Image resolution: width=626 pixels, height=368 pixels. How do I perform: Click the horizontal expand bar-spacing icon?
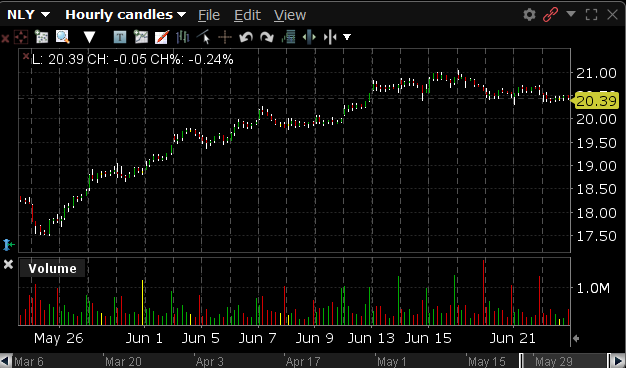309,38
